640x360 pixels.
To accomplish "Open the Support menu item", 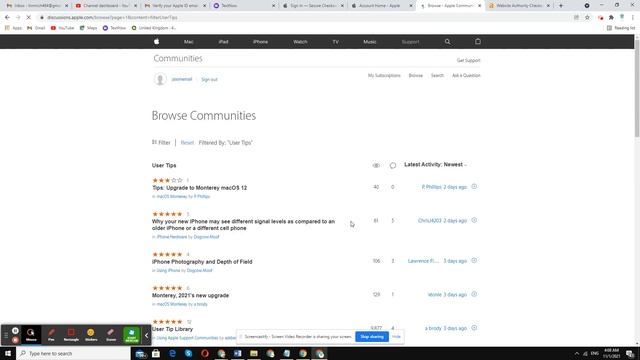I will (x=410, y=42).
